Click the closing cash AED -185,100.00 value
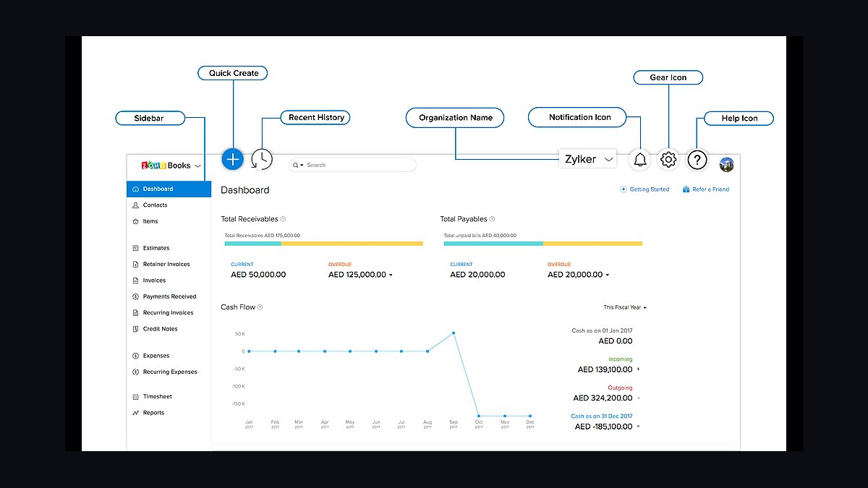This screenshot has width=868, height=488. (x=603, y=427)
